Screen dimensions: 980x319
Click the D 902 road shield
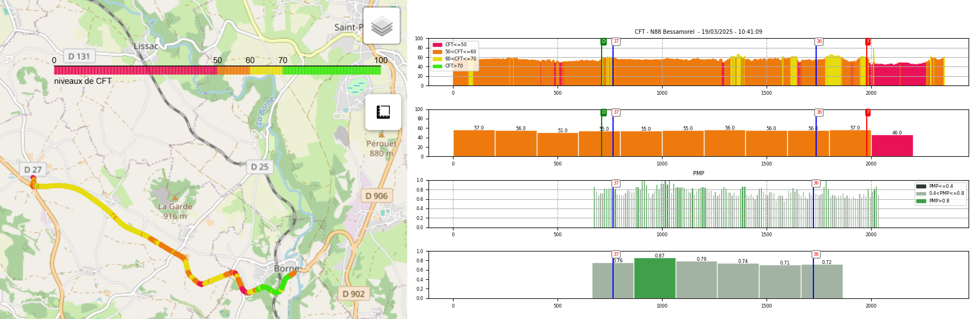tap(353, 294)
